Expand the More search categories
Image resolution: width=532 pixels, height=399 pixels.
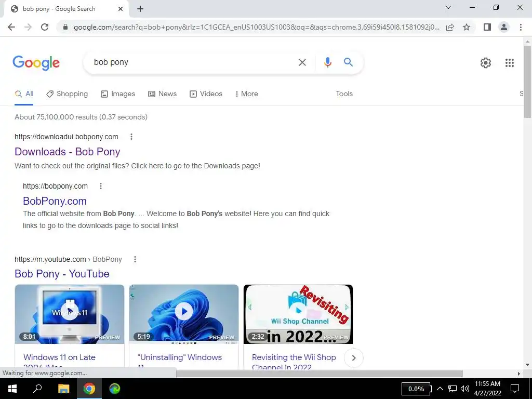click(246, 94)
